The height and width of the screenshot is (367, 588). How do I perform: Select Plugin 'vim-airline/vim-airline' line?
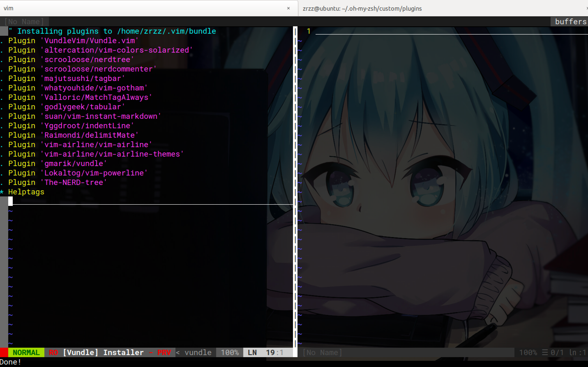click(x=80, y=145)
